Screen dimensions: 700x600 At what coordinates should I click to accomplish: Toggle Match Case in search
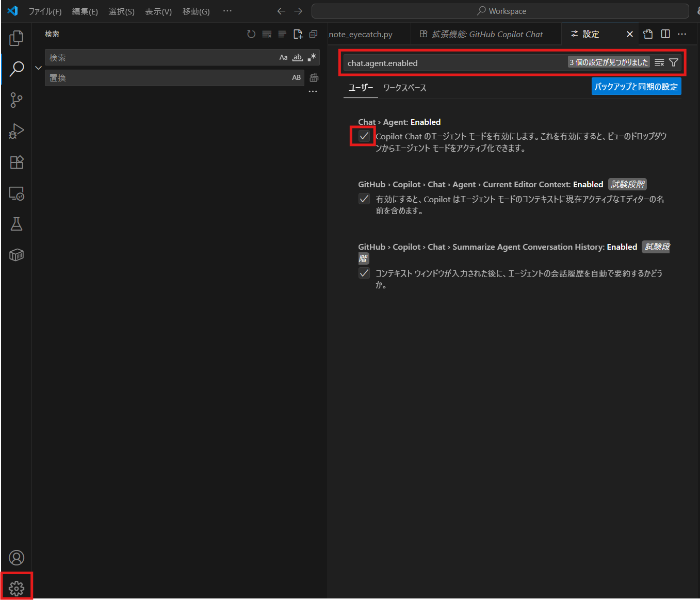coord(283,57)
